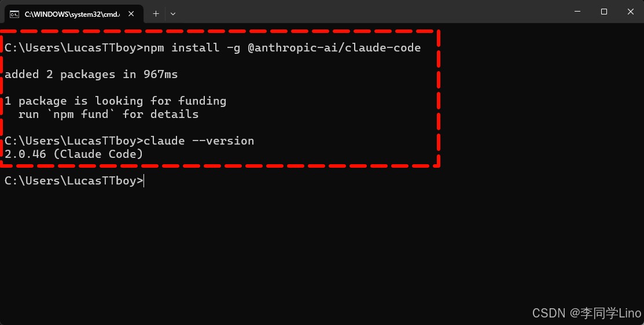Image resolution: width=644 pixels, height=325 pixels.
Task: Click the empty title bar area
Action: click(x=370, y=12)
